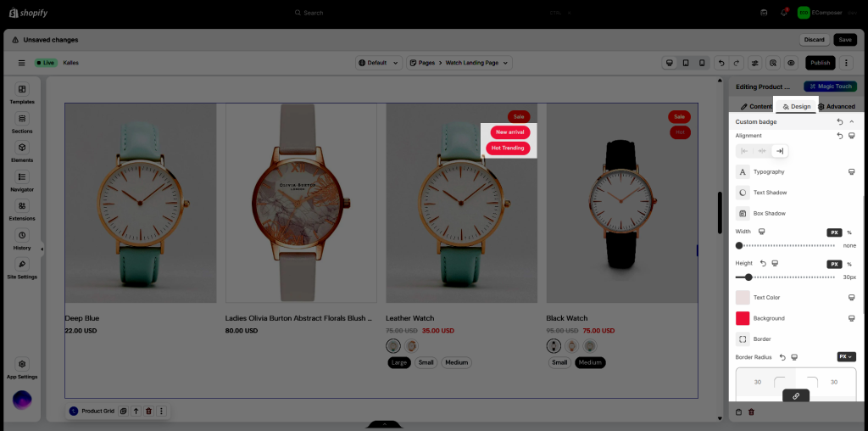Open the Templates panel in sidebar

[x=22, y=93]
